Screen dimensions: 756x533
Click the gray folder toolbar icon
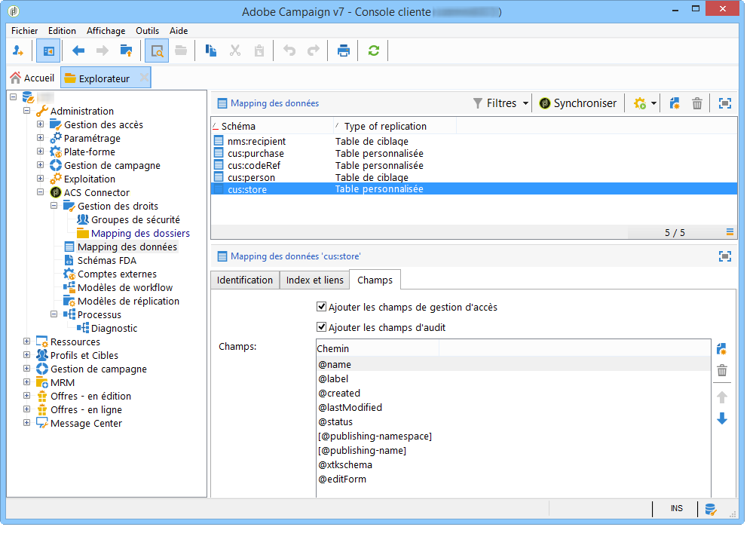(x=181, y=51)
